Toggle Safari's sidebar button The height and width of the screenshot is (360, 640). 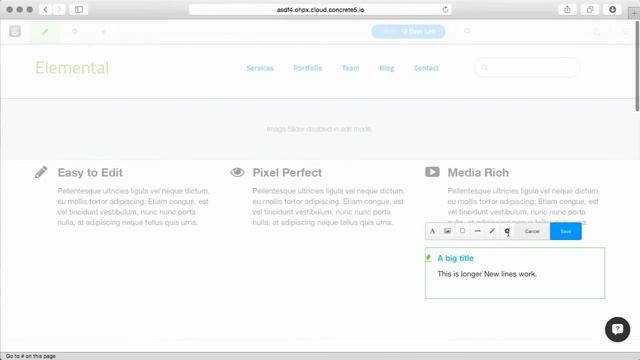coord(79,9)
